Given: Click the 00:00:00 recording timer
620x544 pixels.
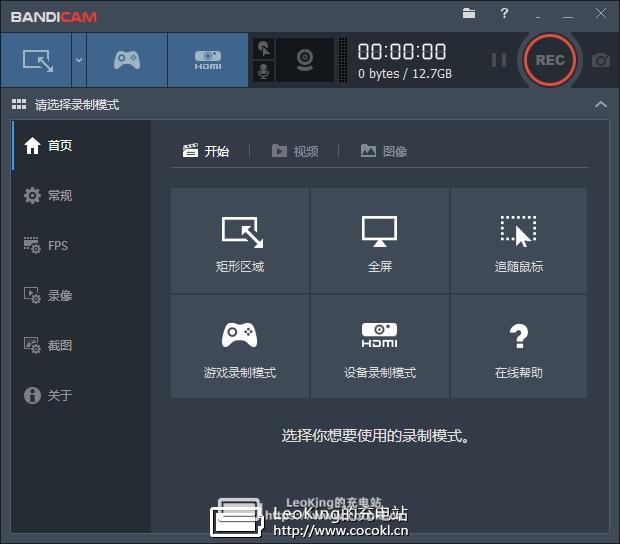Looking at the screenshot, I should 402,52.
